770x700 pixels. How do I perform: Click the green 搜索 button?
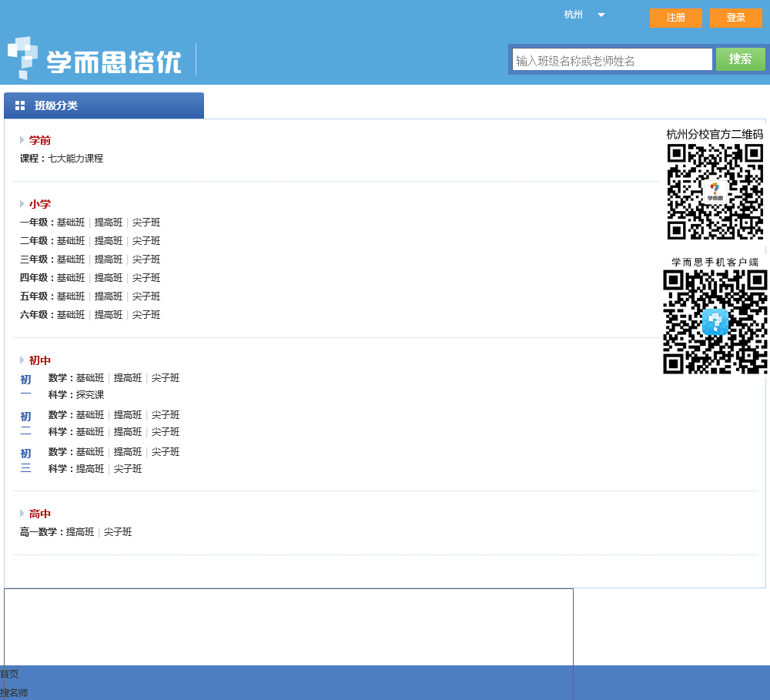tap(740, 59)
